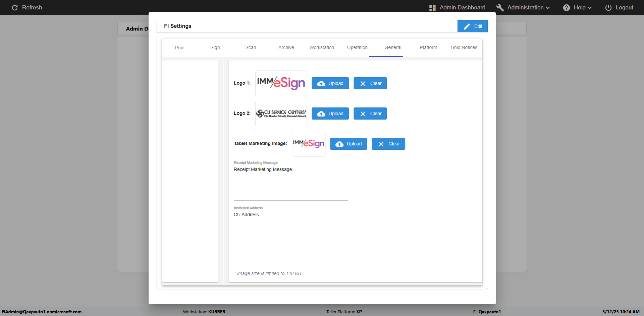Click the Logout text link

[x=625, y=8]
